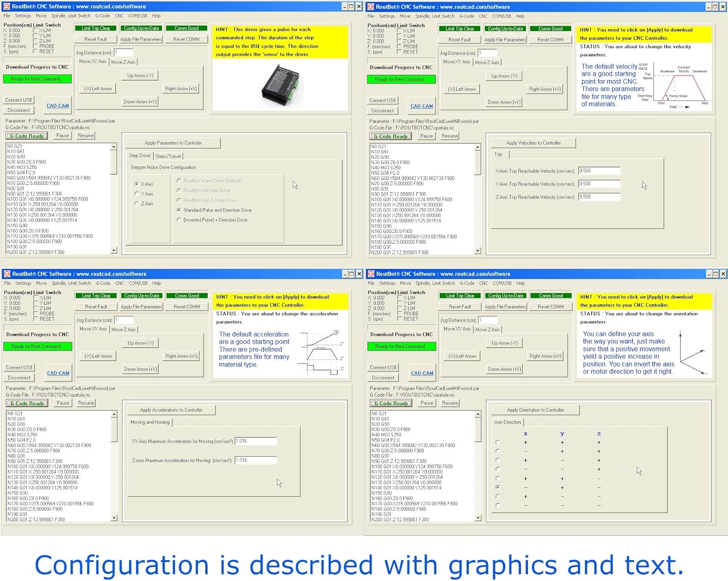Open the COM/USB menu in bottom-left window
The width and height of the screenshot is (728, 581).
(138, 283)
